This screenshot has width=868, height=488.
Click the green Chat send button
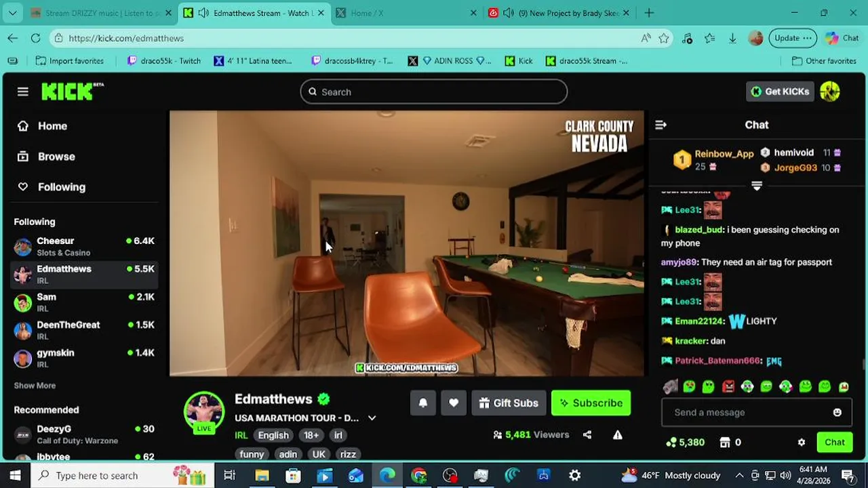coord(835,442)
